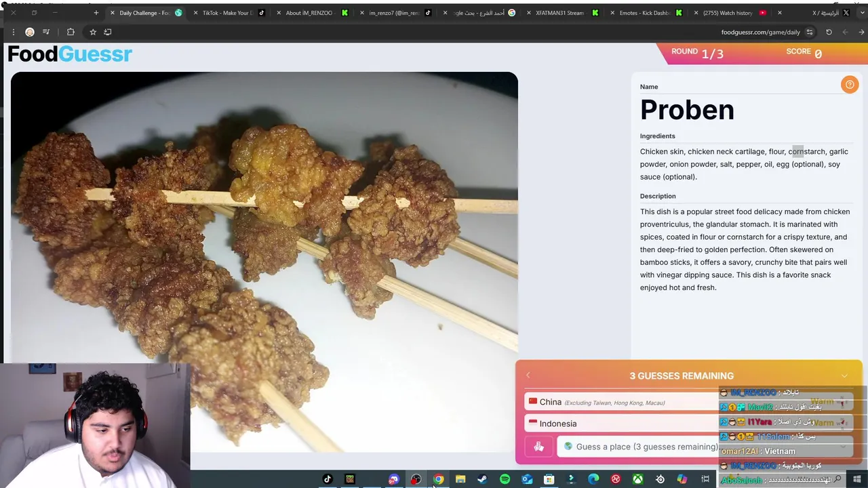Screen dimensions: 868x488
Task: Open SteelSeries app from the taskbar
Action: [660, 479]
